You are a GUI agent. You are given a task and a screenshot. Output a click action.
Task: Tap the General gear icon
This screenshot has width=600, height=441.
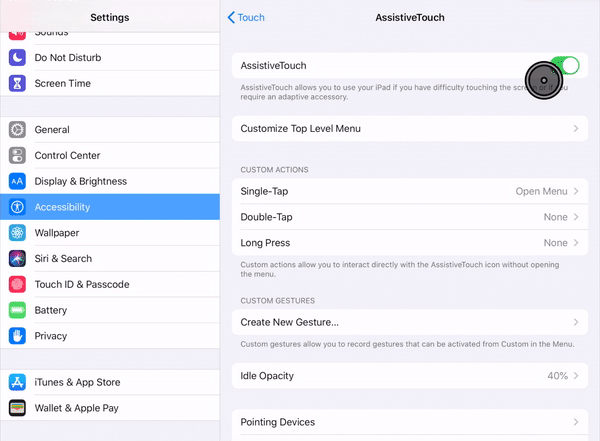click(x=17, y=129)
